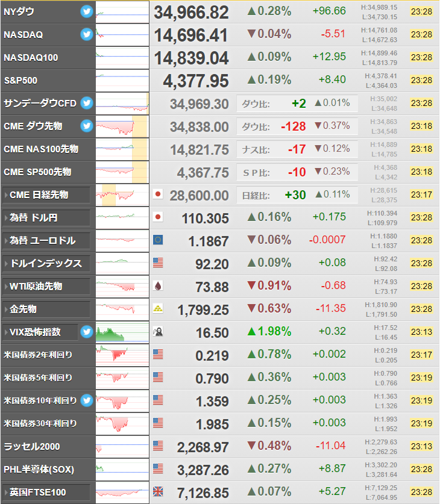
Task: Select the ユーロドル change -0.0007
Action: click(327, 240)
